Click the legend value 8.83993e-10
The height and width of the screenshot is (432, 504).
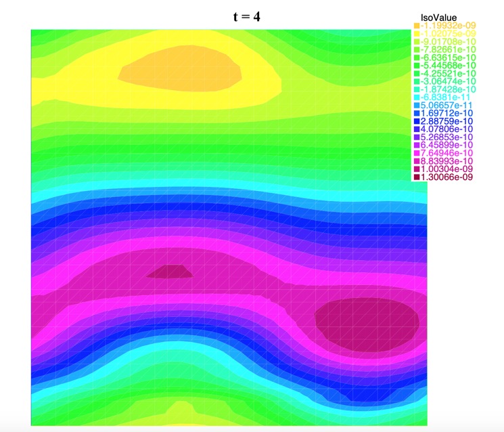[446, 161]
